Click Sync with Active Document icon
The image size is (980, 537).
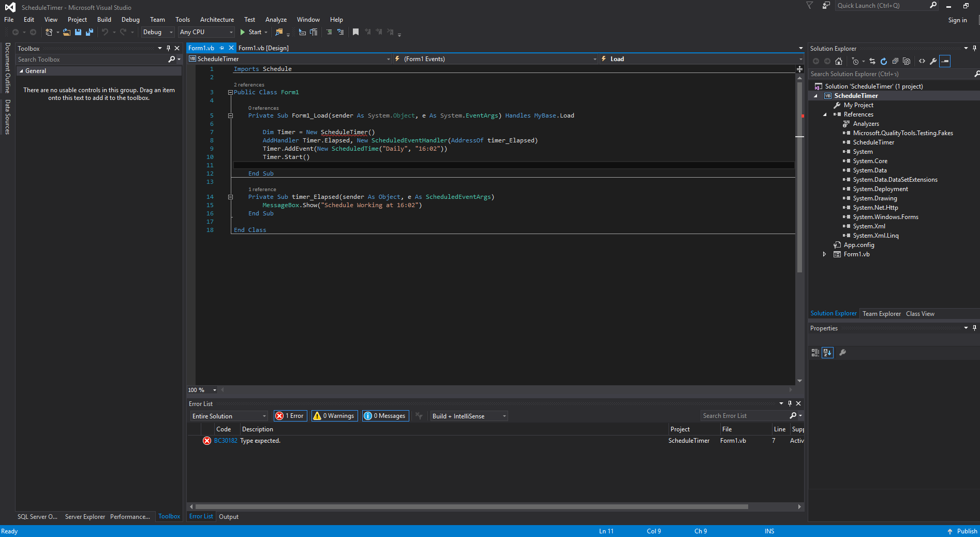click(872, 61)
